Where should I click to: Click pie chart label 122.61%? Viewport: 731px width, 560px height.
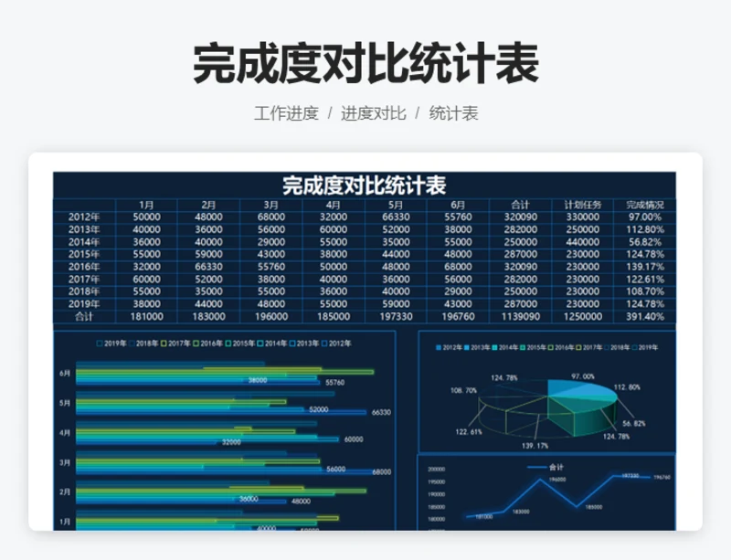click(469, 432)
